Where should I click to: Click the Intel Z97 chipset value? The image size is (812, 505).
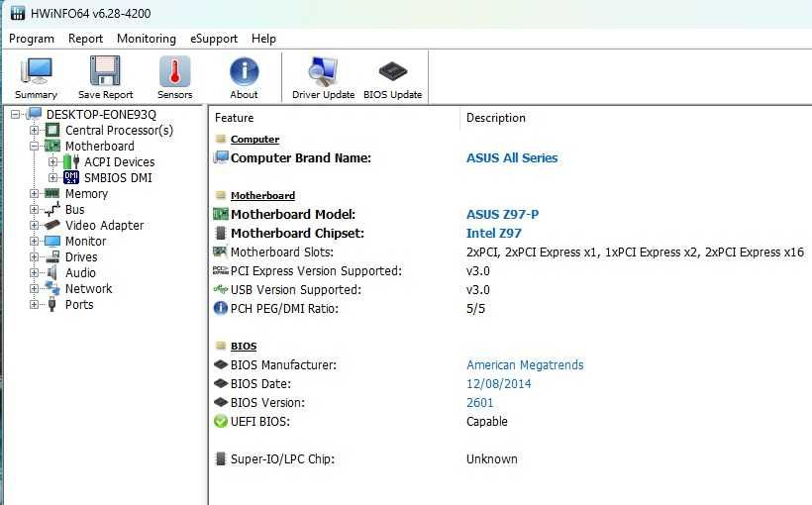pos(494,233)
